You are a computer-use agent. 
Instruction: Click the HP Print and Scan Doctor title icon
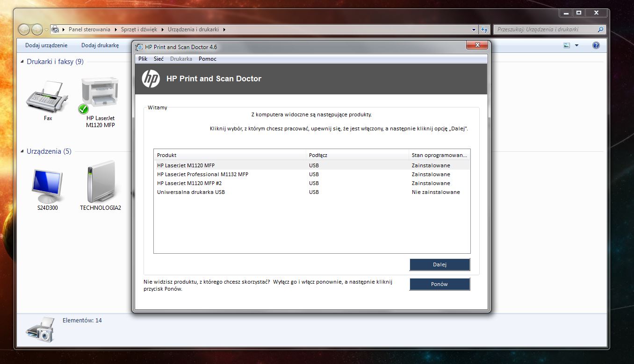(139, 47)
